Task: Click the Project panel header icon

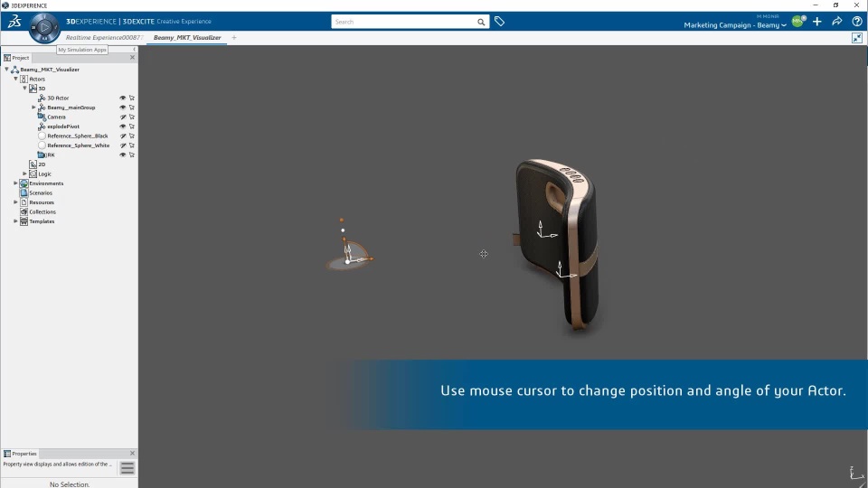Action: [7, 58]
